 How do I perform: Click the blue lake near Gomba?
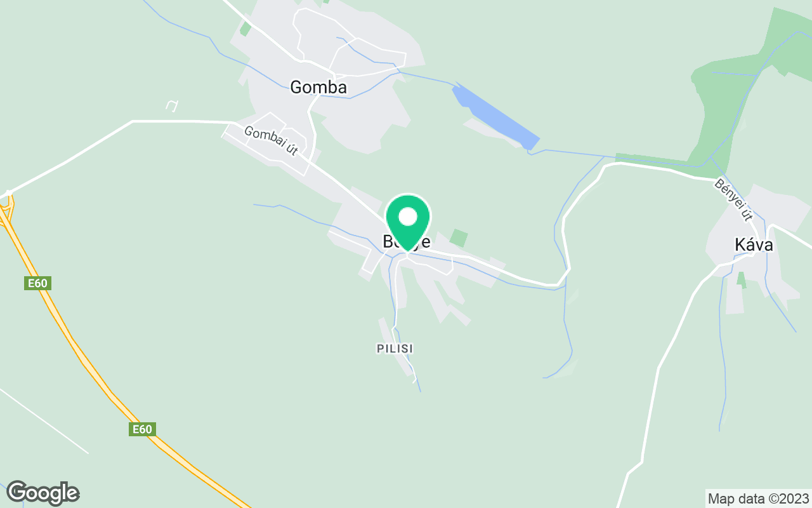click(x=495, y=117)
